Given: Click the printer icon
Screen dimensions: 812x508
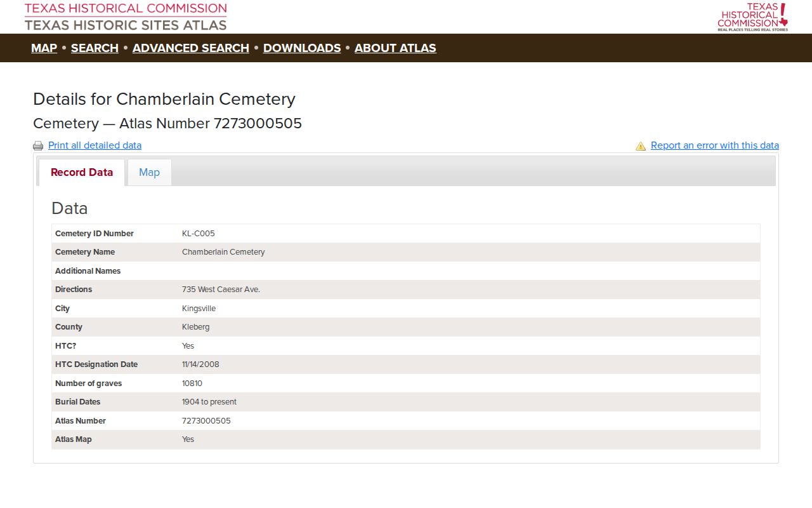Looking at the screenshot, I should coord(38,145).
